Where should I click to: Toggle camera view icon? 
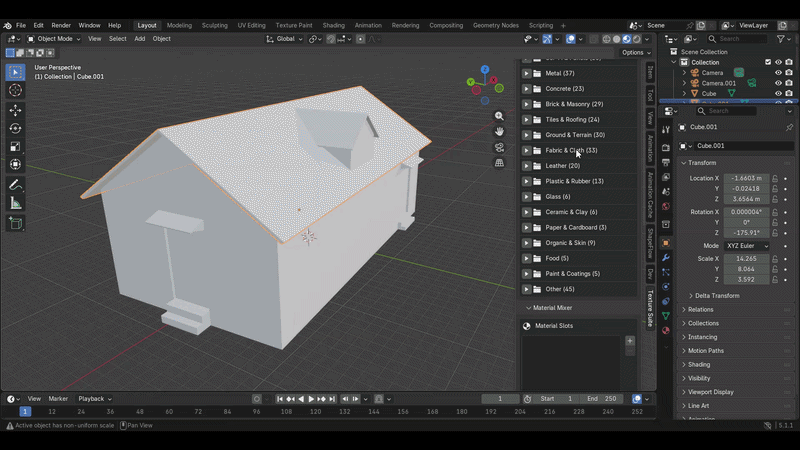499,147
